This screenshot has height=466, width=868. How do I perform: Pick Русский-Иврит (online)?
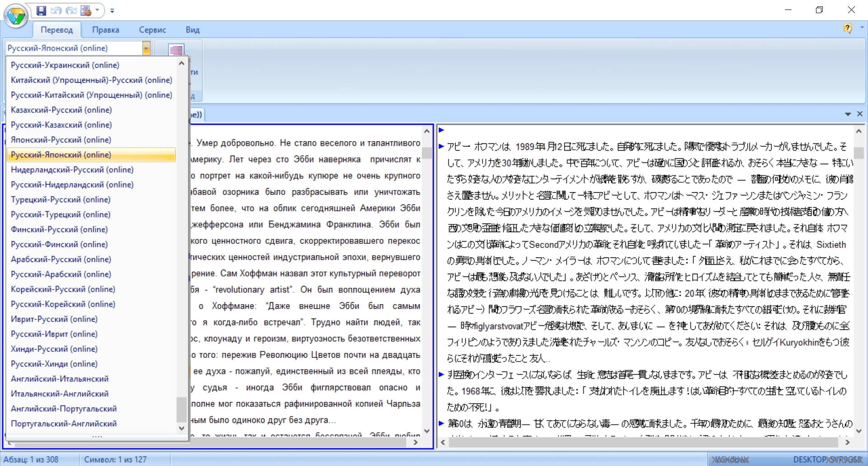point(91,334)
